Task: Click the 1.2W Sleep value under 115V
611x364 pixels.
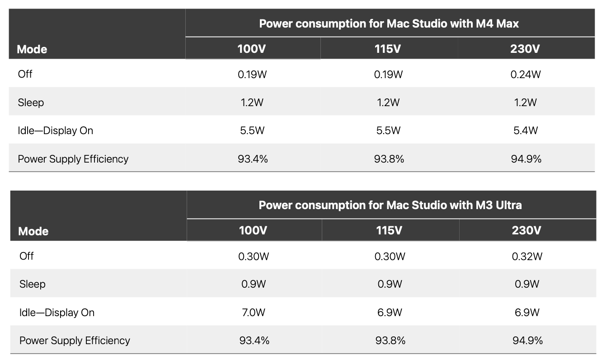Action: coord(388,103)
